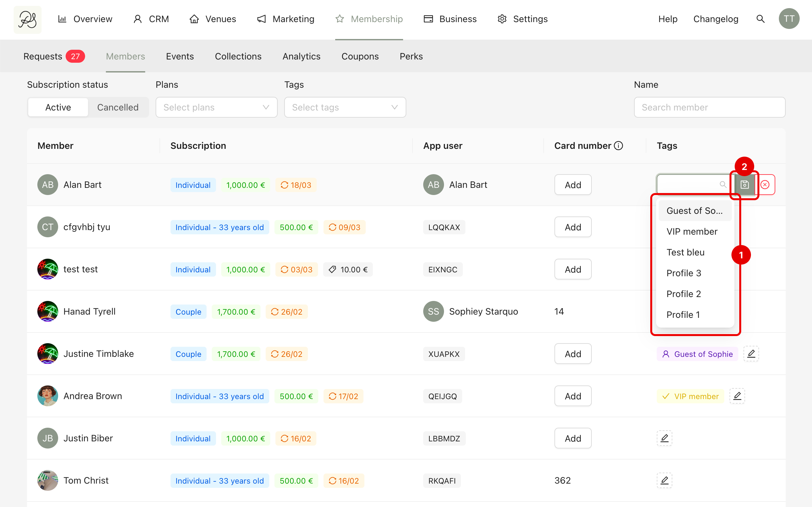Click the save tag icon for Alan Bart
812x507 pixels.
(x=744, y=185)
